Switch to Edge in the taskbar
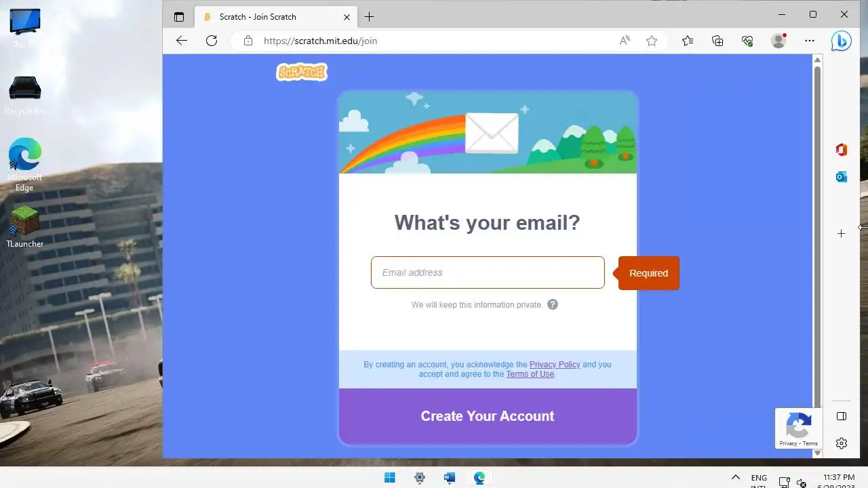The width and height of the screenshot is (868, 488). [479, 478]
